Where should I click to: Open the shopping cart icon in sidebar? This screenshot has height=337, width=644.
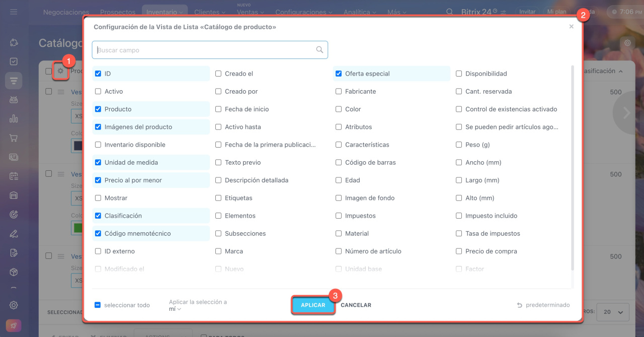(x=14, y=138)
